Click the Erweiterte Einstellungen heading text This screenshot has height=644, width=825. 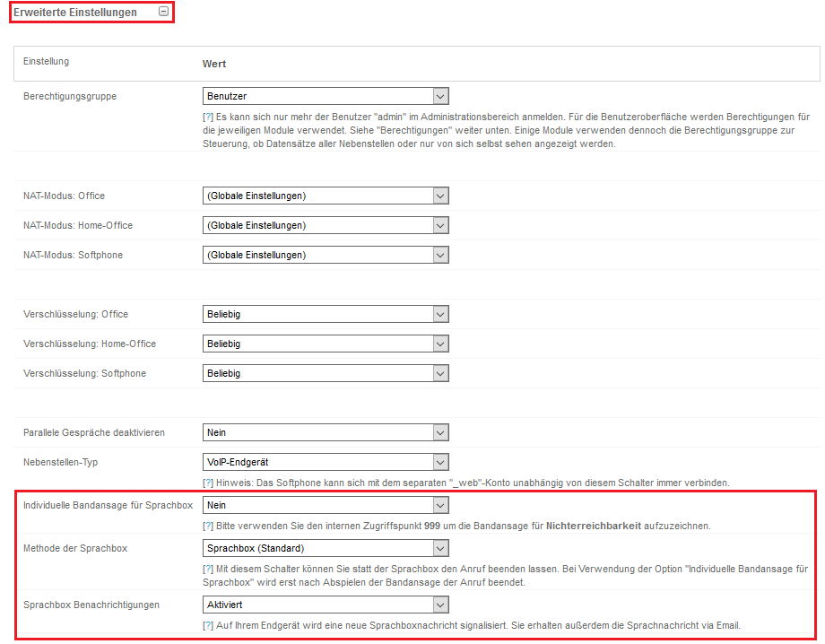[75, 13]
